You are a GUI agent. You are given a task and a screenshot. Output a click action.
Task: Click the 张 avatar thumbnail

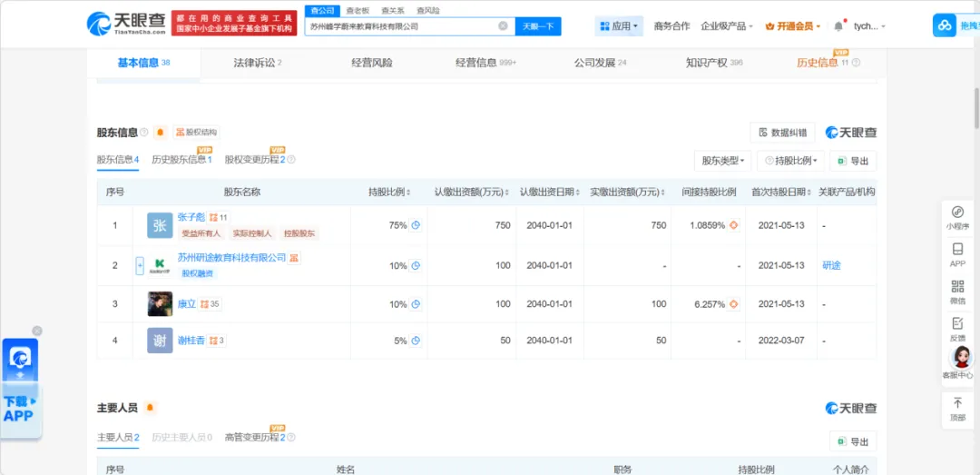pos(160,225)
